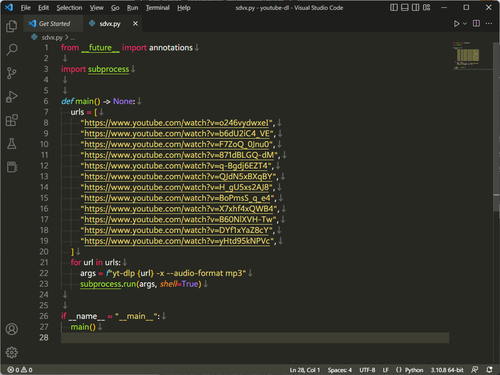Open the b6dU2iC4_VE YouTube link

177,134
